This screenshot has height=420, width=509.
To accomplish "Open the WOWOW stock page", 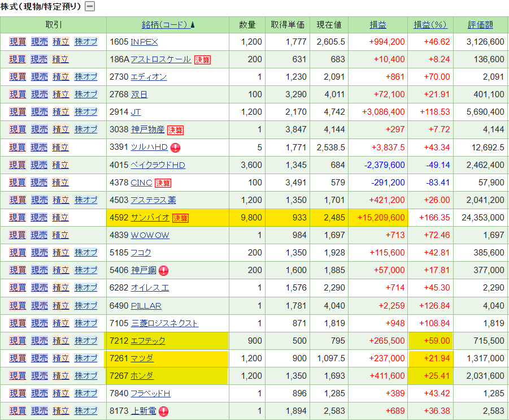I will 150,235.
